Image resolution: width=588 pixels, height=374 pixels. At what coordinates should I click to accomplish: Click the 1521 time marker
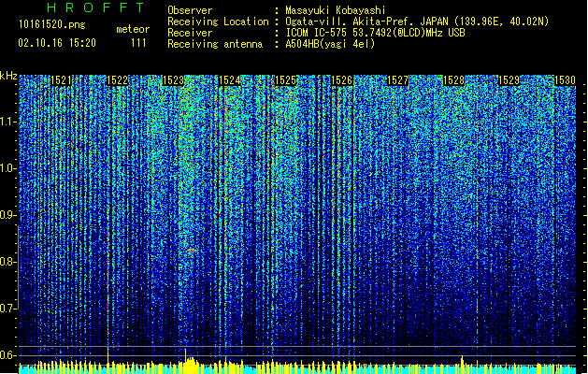[x=61, y=80]
